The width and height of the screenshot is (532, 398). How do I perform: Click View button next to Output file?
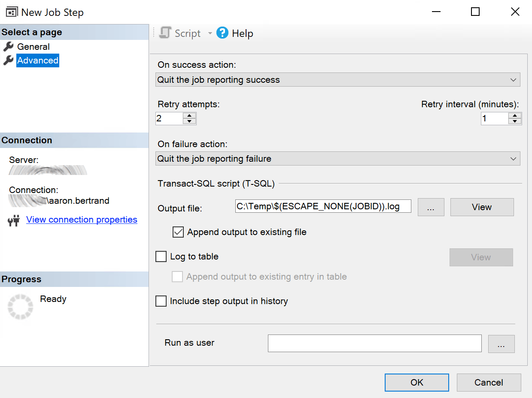coord(482,207)
